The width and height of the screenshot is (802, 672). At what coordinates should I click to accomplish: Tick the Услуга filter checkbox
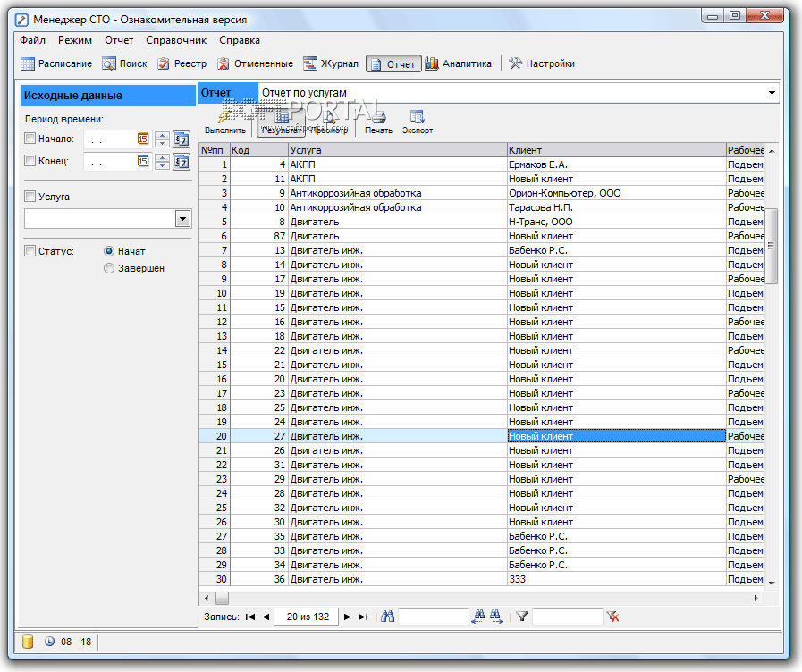[x=30, y=197]
